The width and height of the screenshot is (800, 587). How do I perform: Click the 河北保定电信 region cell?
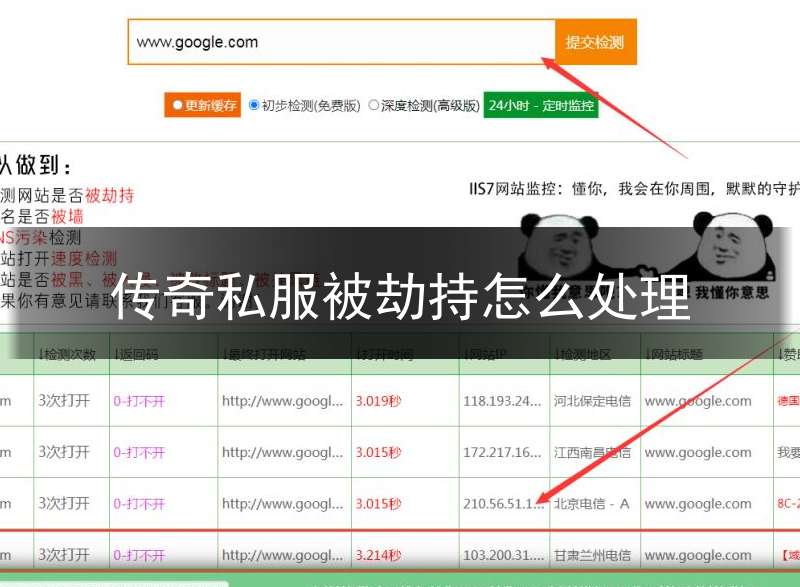[592, 401]
